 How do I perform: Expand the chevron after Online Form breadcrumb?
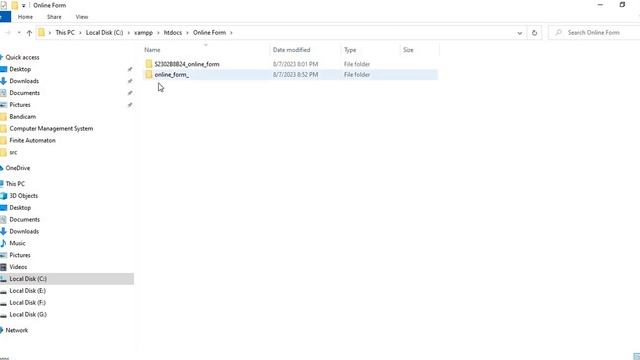[231, 33]
